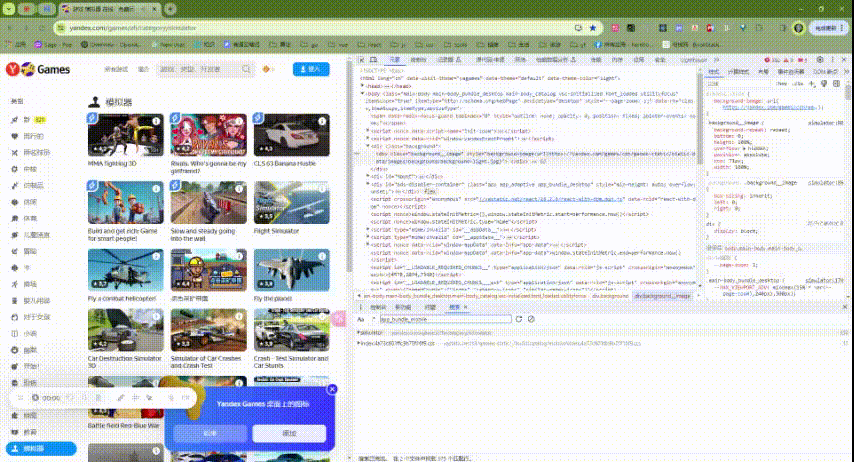The image size is (854, 462).
Task: Open the New (新) category in sidebar
Action: pos(28,120)
